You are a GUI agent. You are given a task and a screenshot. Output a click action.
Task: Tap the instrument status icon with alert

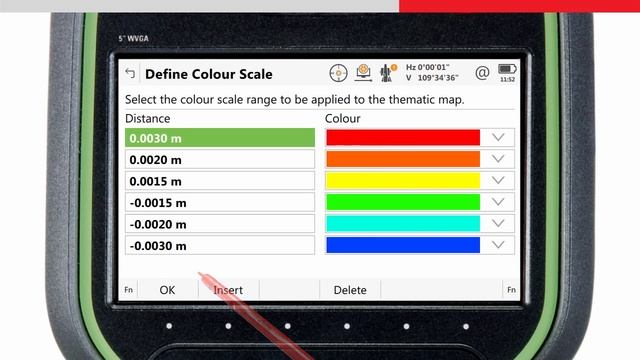pos(388,73)
